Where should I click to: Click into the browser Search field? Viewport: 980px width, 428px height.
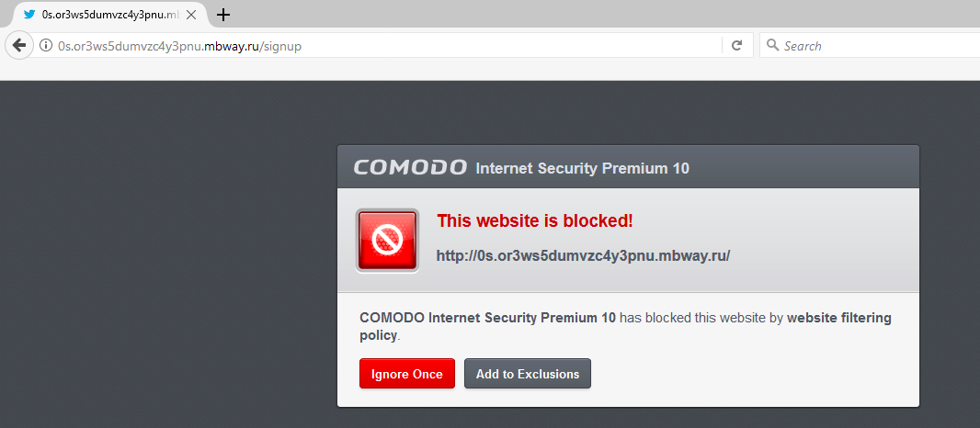(x=873, y=45)
